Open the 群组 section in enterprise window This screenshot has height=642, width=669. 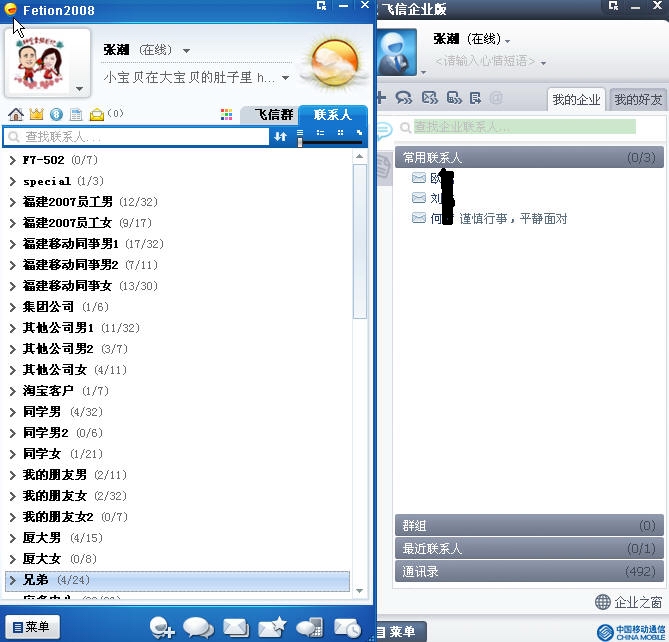529,525
